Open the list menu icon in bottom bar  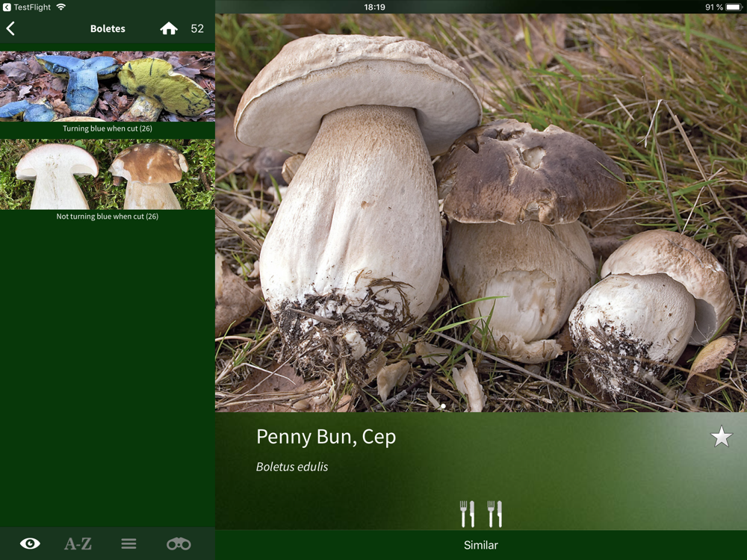tap(128, 544)
